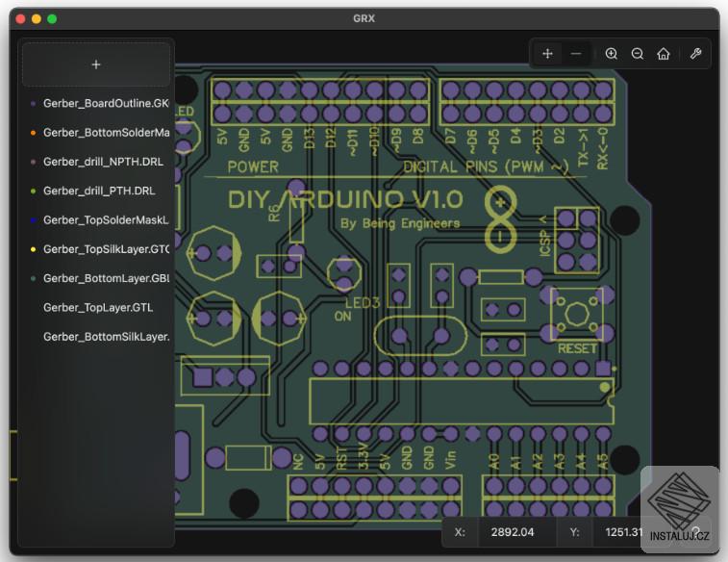Select the Gerber_drill_NPTH.DRL layer
728x562 pixels.
pyautogui.click(x=96, y=162)
